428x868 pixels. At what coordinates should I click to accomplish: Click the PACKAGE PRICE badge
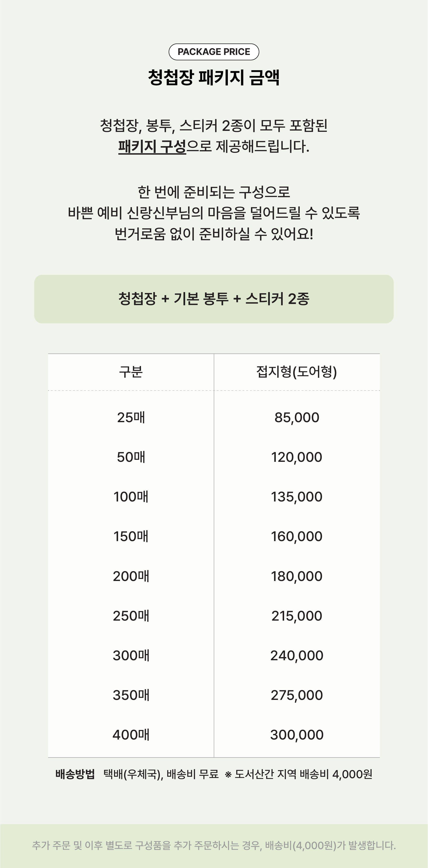point(214,52)
